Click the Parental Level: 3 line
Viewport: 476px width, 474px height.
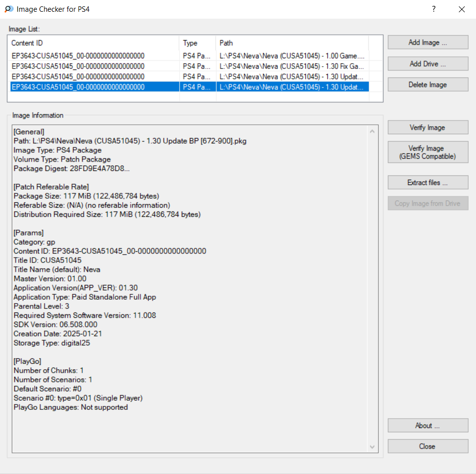coord(42,306)
